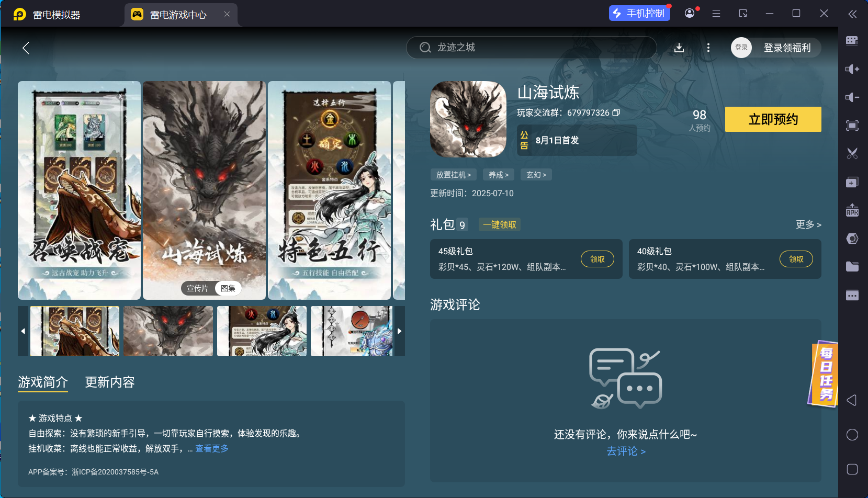Click the 更新时间 2025-07-10 text

472,194
